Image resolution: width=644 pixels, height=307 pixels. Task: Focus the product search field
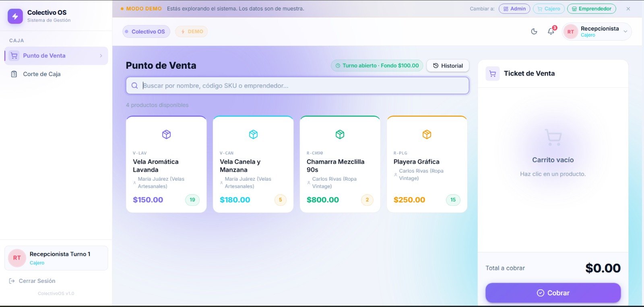tap(298, 86)
